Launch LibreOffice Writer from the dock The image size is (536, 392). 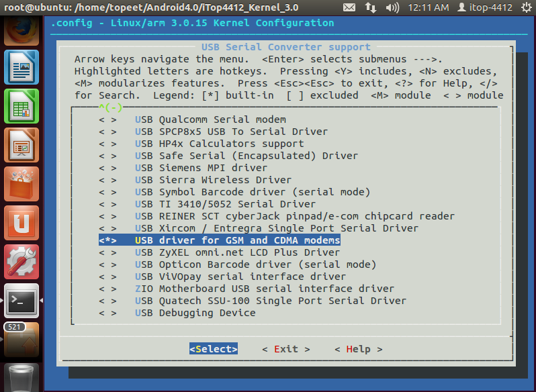pos(21,67)
